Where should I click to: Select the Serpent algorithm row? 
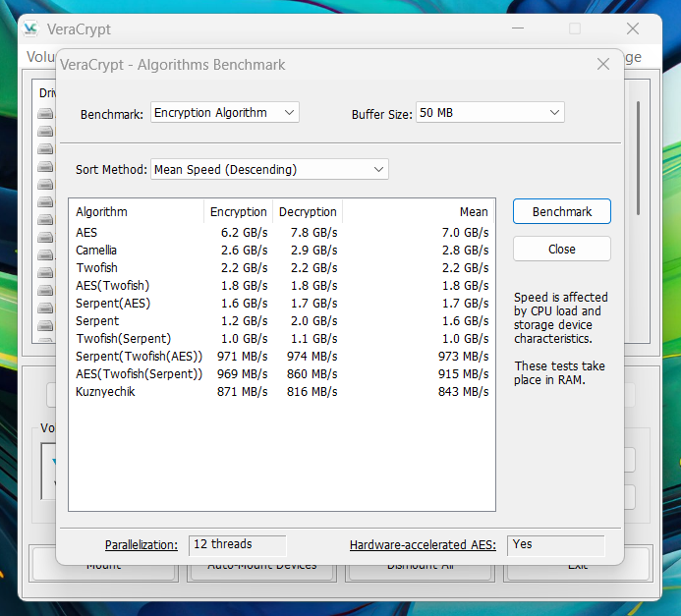(282, 321)
